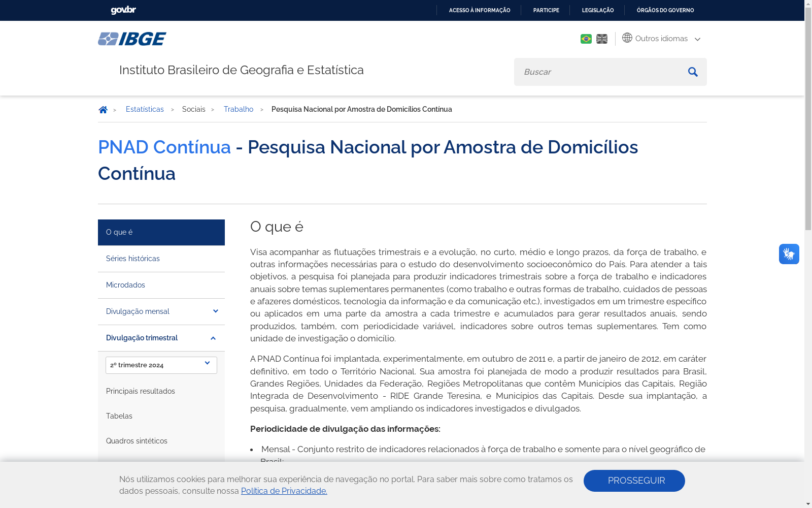Click the Periodicidade de divulgação das informações heading
The height and width of the screenshot is (508, 812).
pos(345,429)
